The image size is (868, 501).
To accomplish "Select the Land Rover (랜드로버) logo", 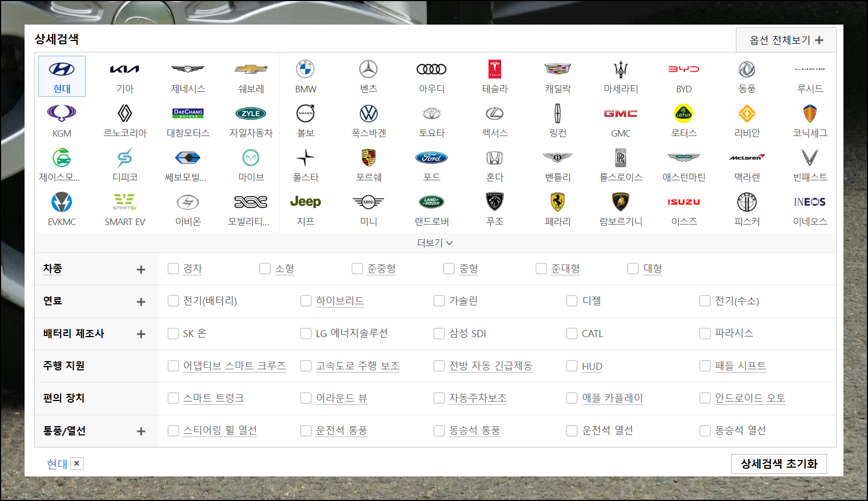I will pos(432,202).
